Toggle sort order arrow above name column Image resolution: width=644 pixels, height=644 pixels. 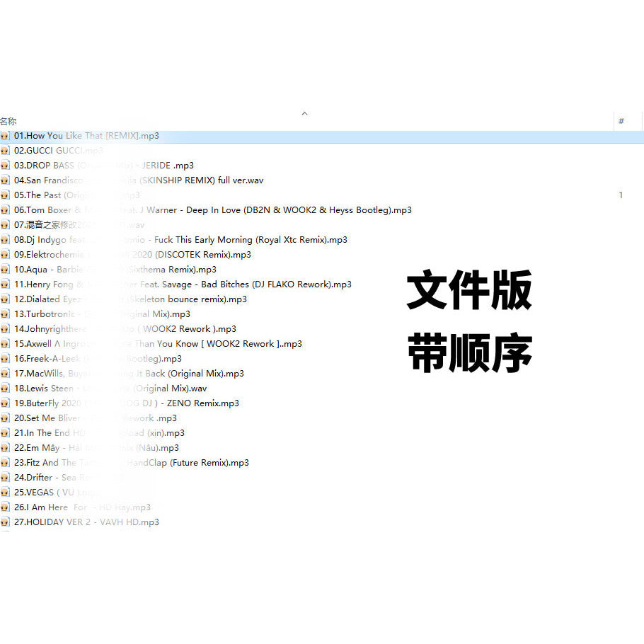tap(304, 114)
